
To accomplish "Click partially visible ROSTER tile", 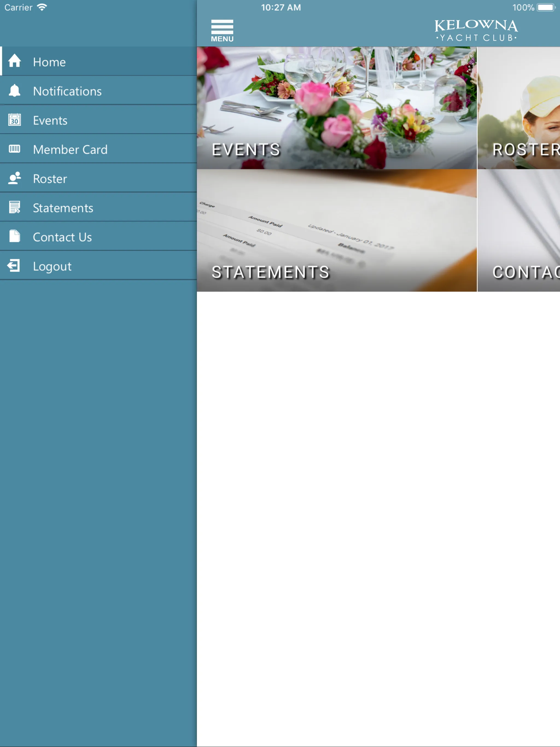I will [x=518, y=108].
